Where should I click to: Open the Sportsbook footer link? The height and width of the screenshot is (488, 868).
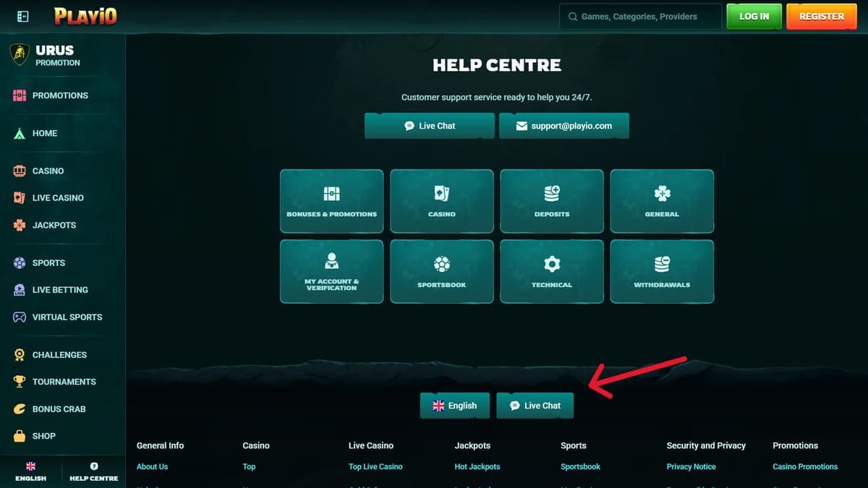(x=580, y=467)
